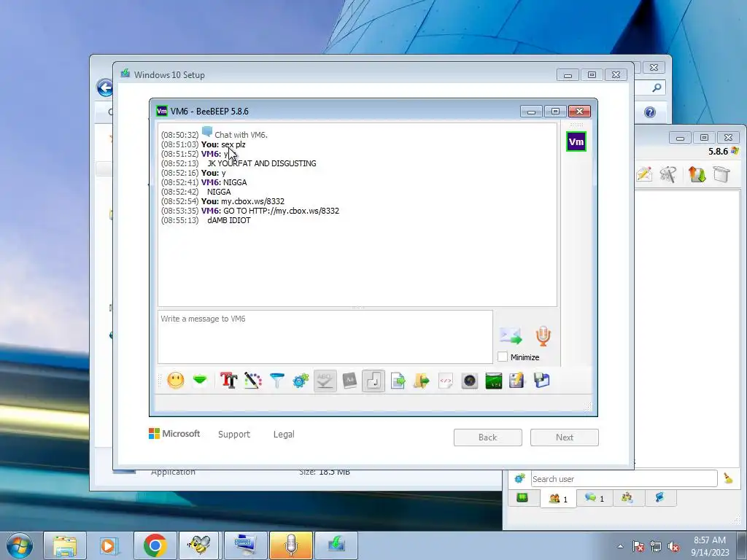Send a folder using folder arrow icon
Image resolution: width=747 pixels, height=560 pixels.
tap(422, 381)
